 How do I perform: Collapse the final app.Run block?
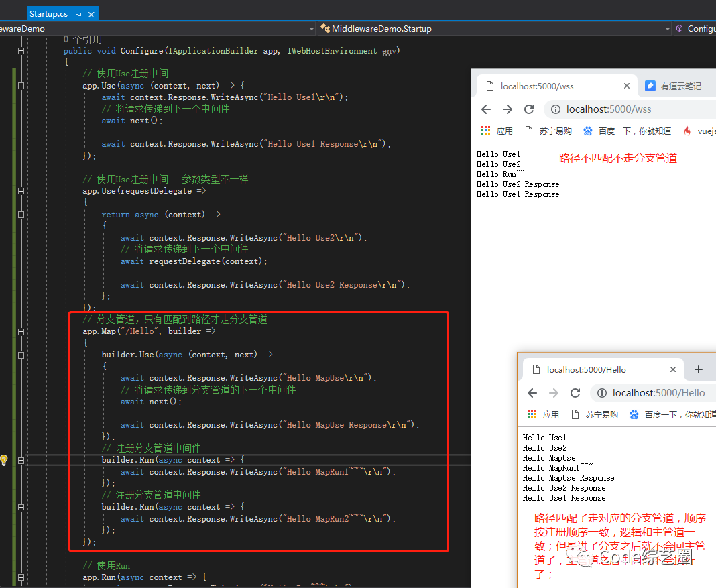pyautogui.click(x=21, y=577)
